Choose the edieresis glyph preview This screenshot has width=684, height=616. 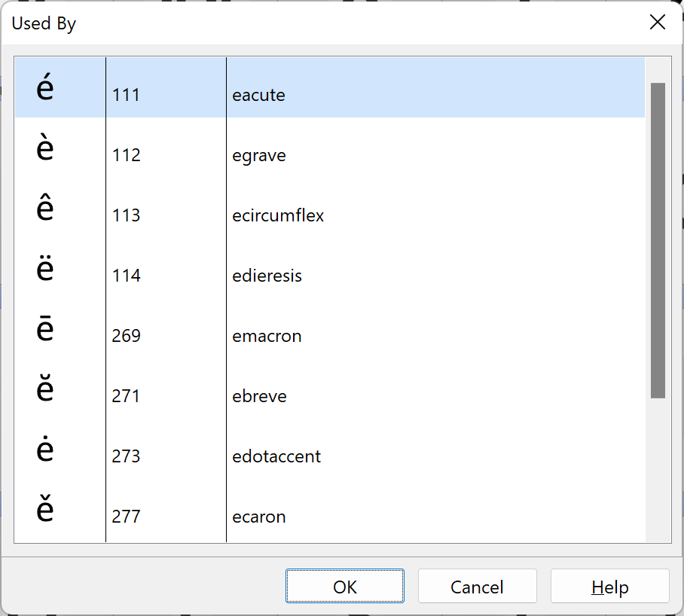tap(45, 270)
